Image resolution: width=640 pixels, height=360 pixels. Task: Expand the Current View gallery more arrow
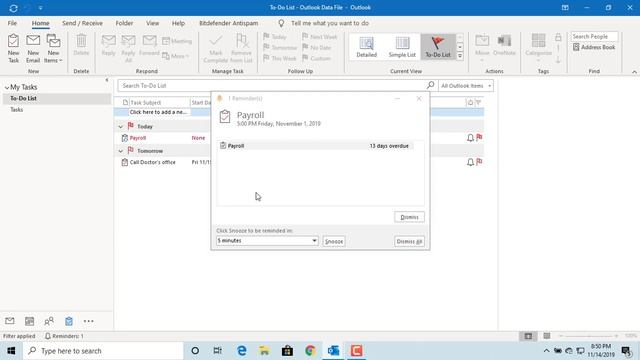460,56
